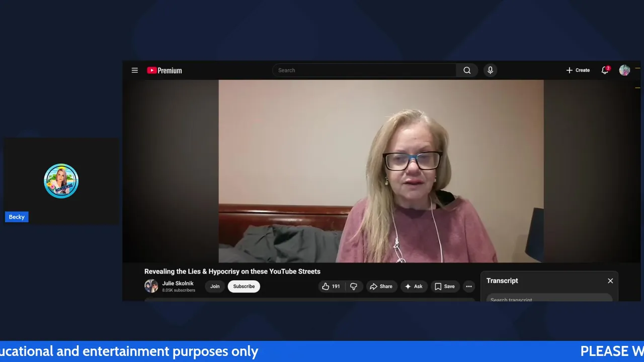This screenshot has width=644, height=362.
Task: Open the Create button
Action: (x=578, y=70)
